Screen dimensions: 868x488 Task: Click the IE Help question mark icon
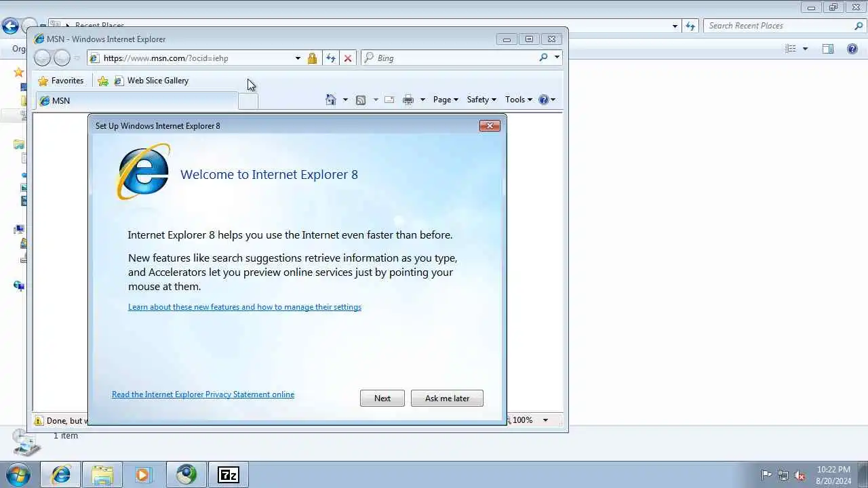click(543, 100)
